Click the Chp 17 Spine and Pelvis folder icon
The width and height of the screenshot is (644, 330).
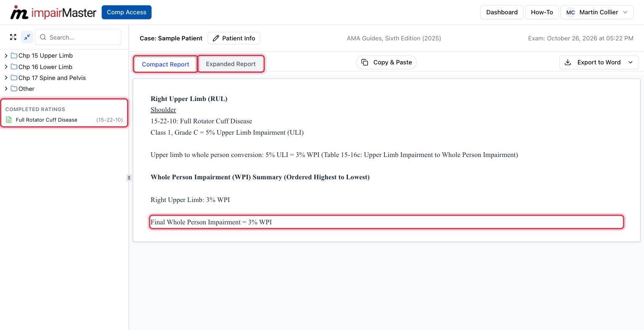coord(14,77)
